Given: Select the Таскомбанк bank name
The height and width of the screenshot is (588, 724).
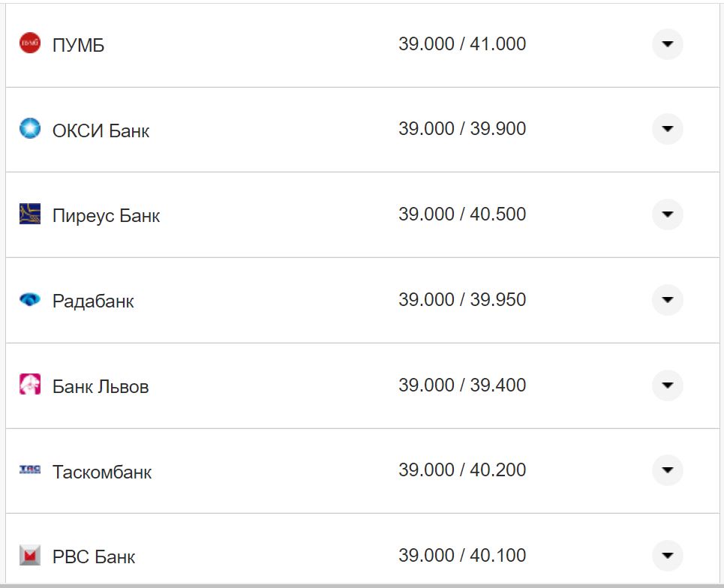Looking at the screenshot, I should [102, 472].
